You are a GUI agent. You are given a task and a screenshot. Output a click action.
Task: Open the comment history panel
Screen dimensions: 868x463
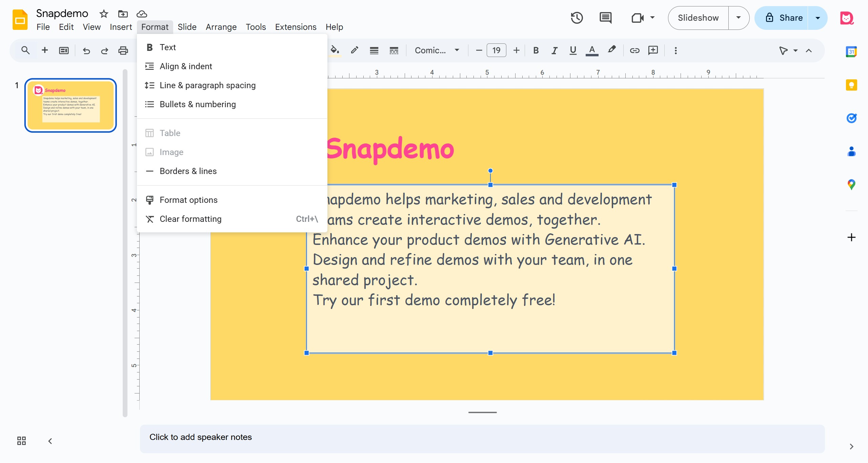point(606,18)
